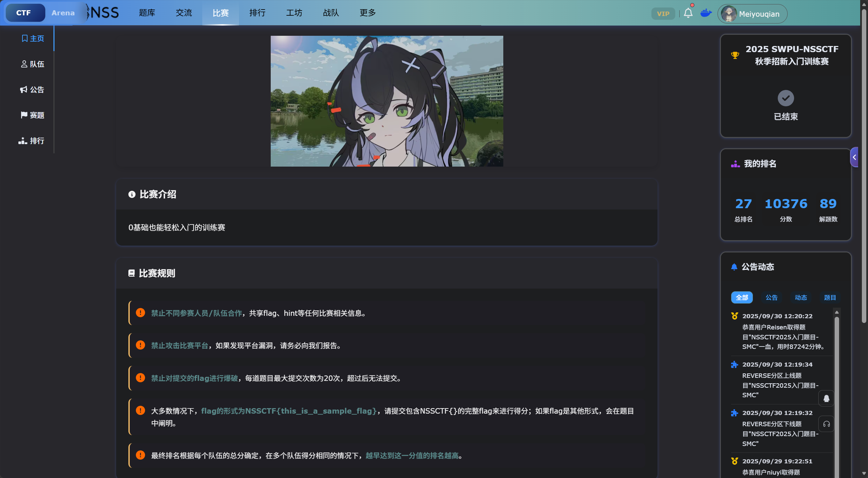This screenshot has height=478, width=868.
Task: Open the 更多 navigation menu
Action: click(x=367, y=13)
